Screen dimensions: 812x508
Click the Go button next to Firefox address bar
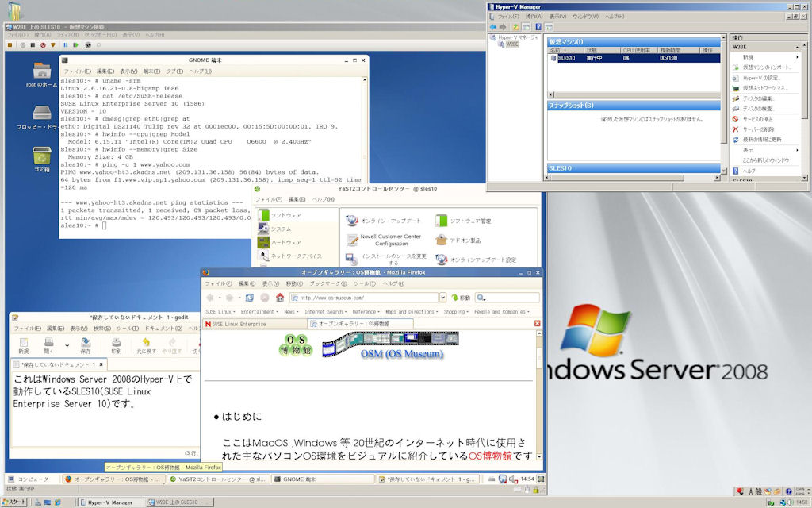pos(461,298)
